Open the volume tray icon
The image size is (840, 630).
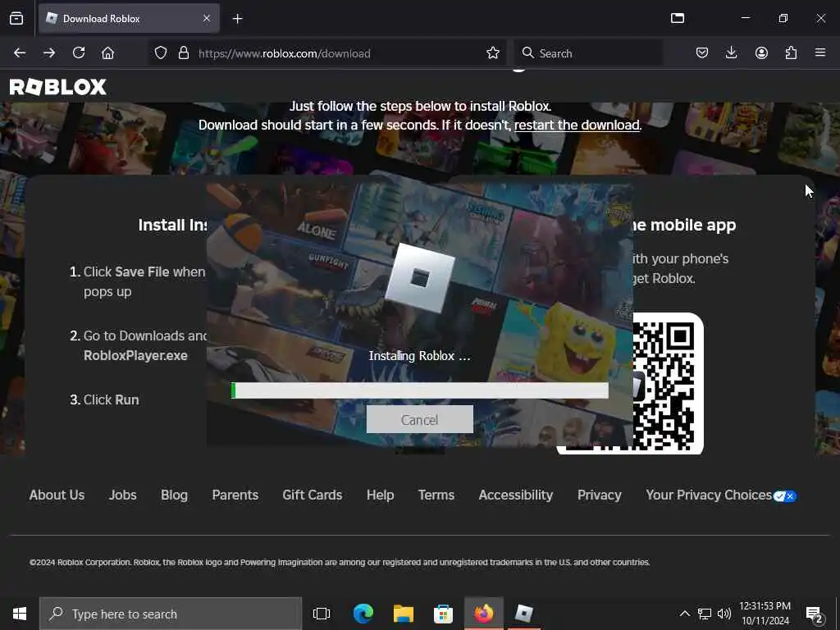724,614
